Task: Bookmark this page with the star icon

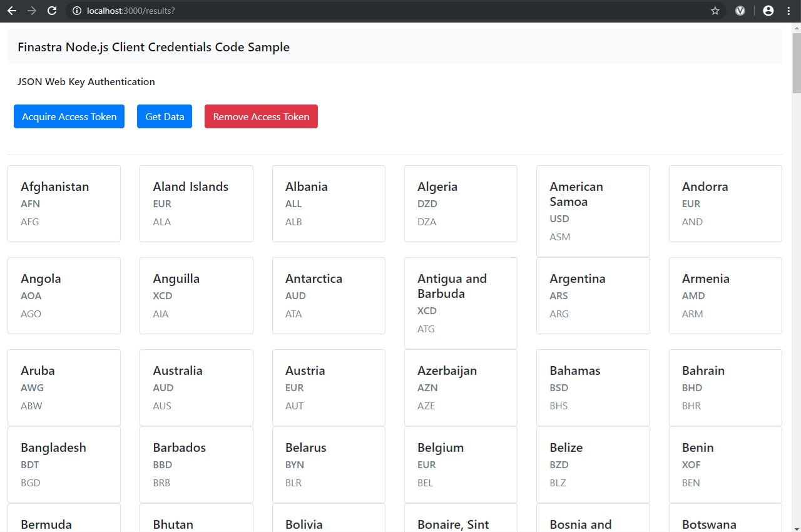Action: coord(715,11)
